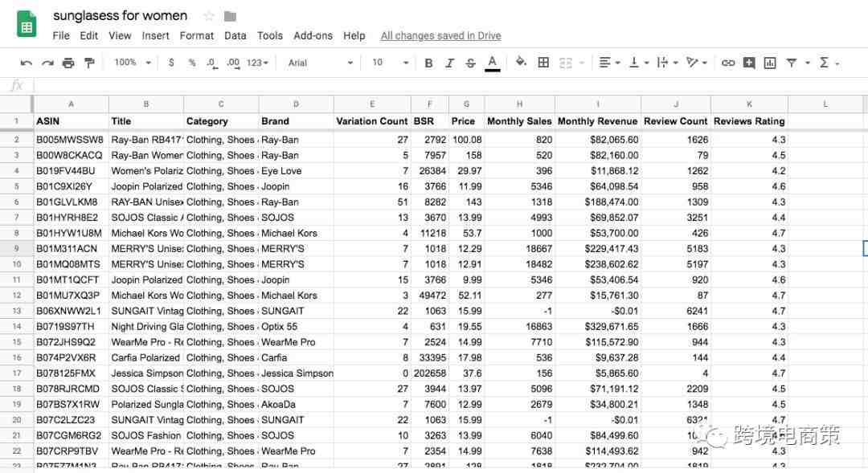Image resolution: width=868 pixels, height=473 pixels.
Task: Select cell with BSR 202658
Action: 429,373
